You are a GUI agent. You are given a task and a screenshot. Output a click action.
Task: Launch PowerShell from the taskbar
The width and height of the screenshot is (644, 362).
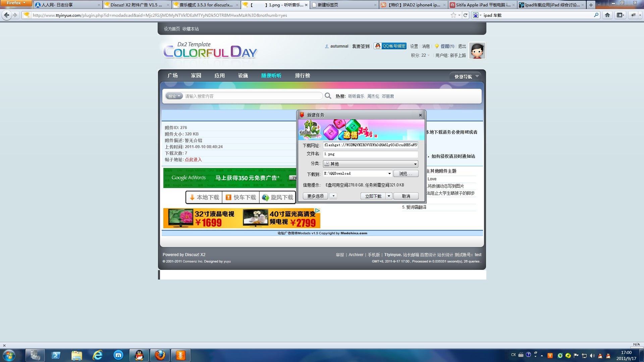[x=56, y=355]
